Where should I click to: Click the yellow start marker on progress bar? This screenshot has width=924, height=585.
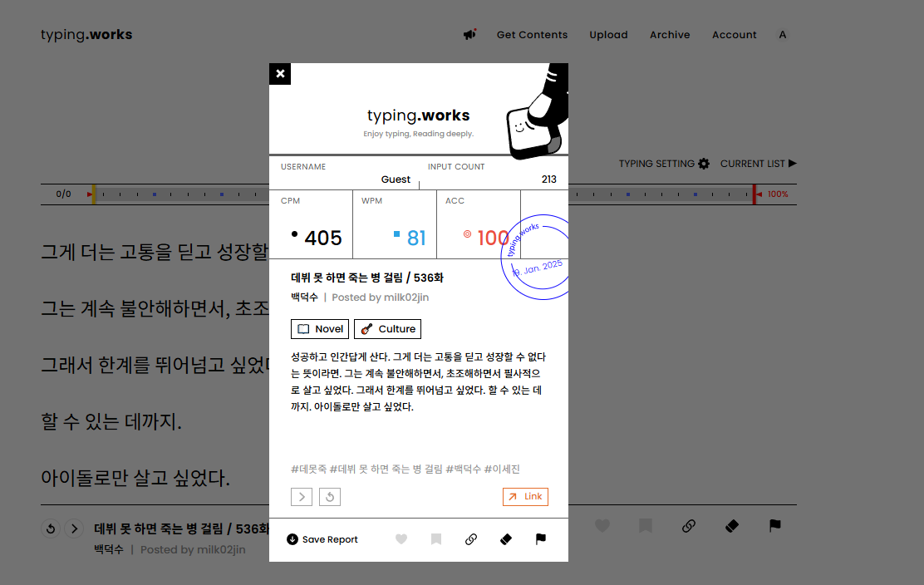click(93, 194)
